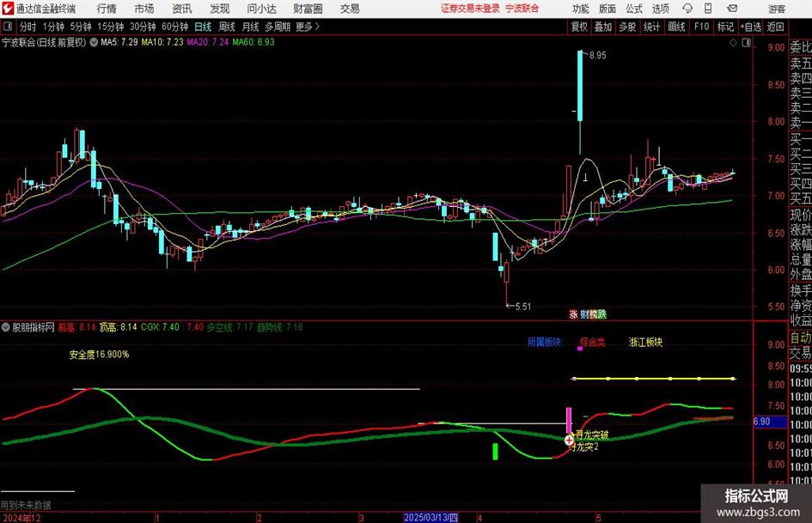Click the MA5: 7.29 value
The width and height of the screenshot is (812, 523).
[119, 42]
